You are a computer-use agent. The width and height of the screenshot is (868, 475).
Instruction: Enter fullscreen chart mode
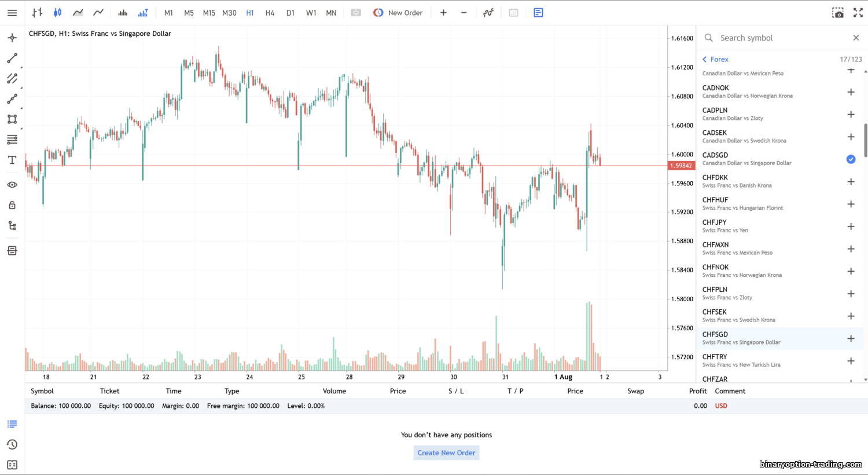(858, 13)
